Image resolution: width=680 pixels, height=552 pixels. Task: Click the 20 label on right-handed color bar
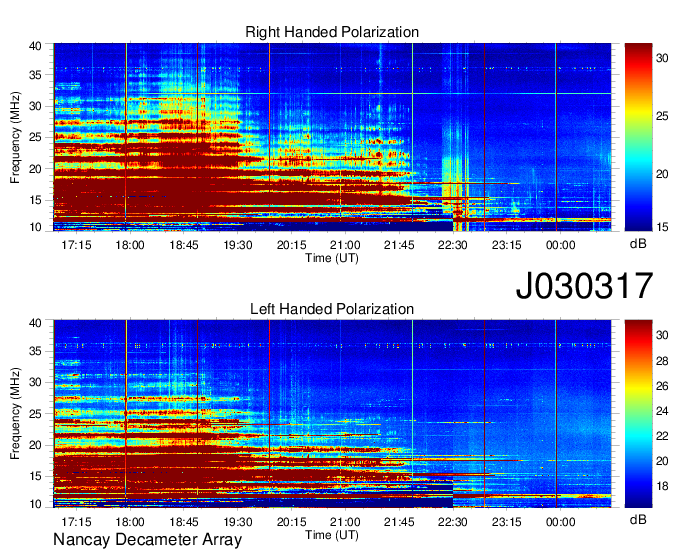click(662, 174)
